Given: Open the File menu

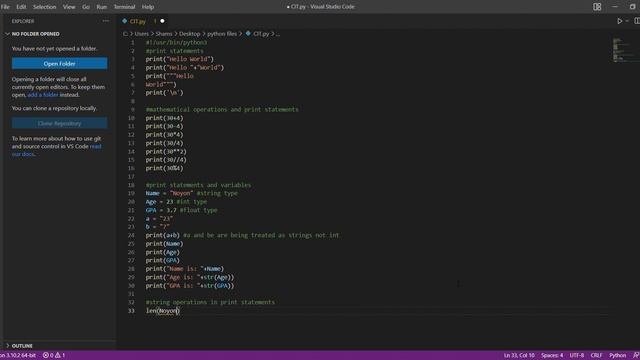Looking at the screenshot, I should [x=5, y=7].
